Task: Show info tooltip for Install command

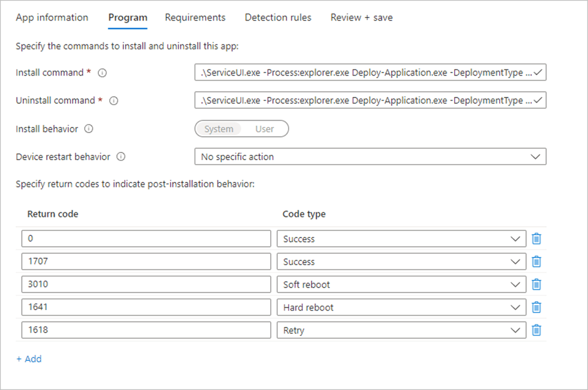Action: [103, 73]
